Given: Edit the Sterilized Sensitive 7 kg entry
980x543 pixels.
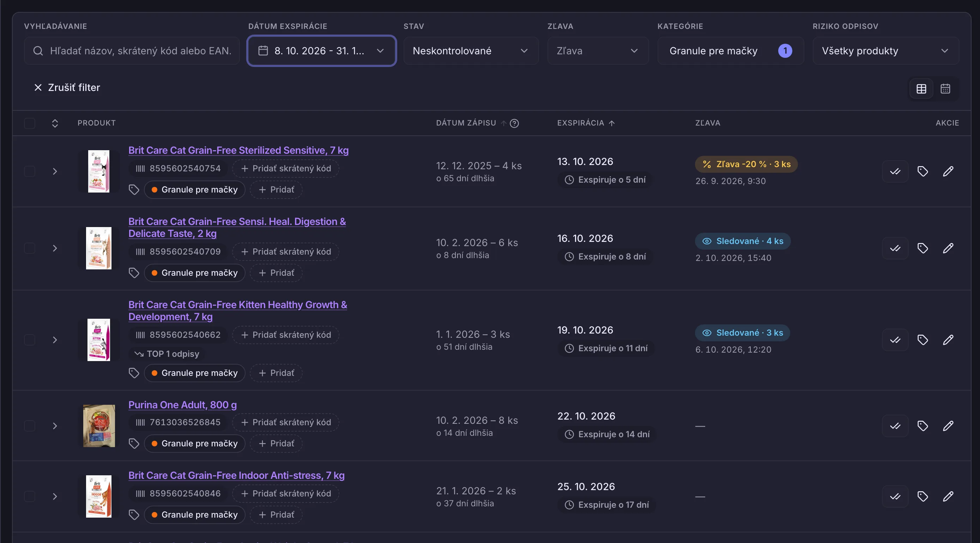Looking at the screenshot, I should (x=948, y=171).
